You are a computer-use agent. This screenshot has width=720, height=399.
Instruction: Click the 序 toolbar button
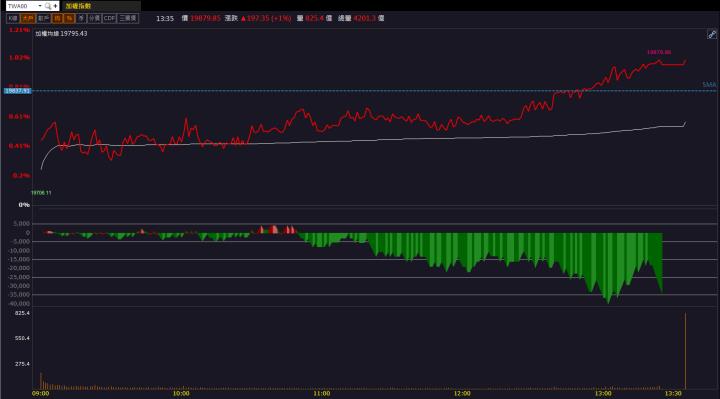click(x=81, y=18)
